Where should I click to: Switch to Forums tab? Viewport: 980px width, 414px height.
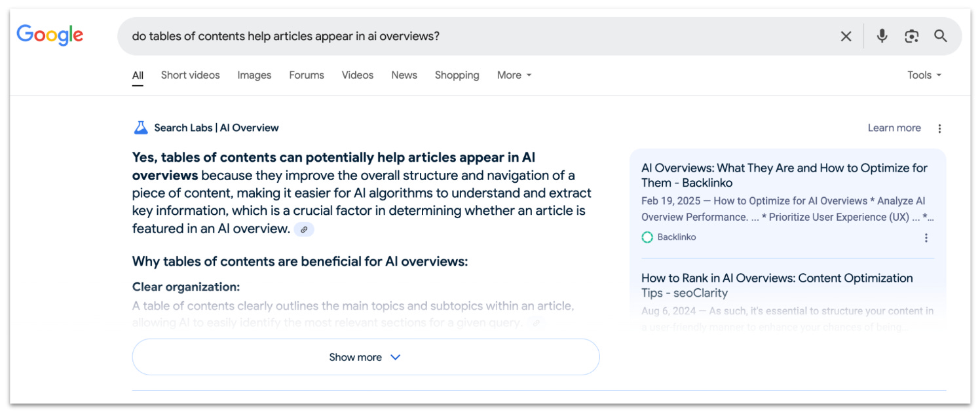pyautogui.click(x=307, y=75)
